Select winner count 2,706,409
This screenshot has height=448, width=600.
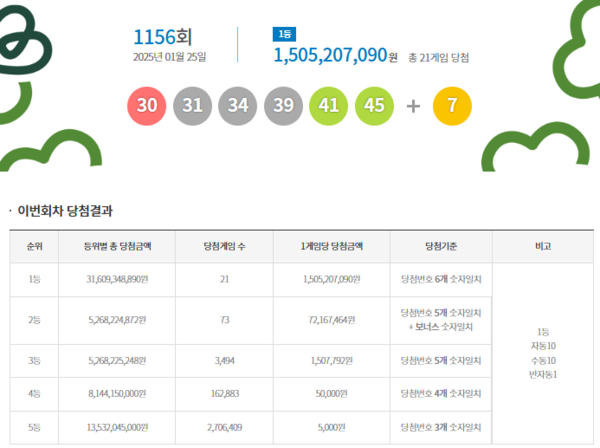(225, 427)
